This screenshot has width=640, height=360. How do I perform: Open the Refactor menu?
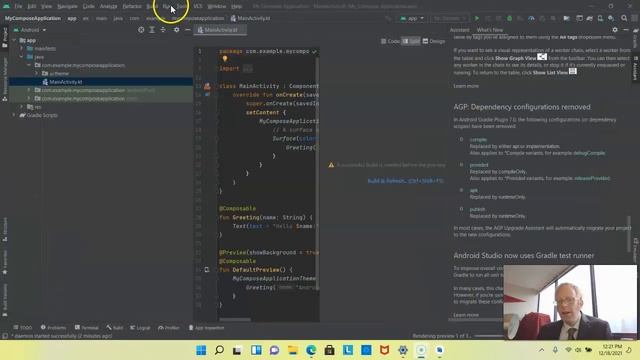coord(132,6)
